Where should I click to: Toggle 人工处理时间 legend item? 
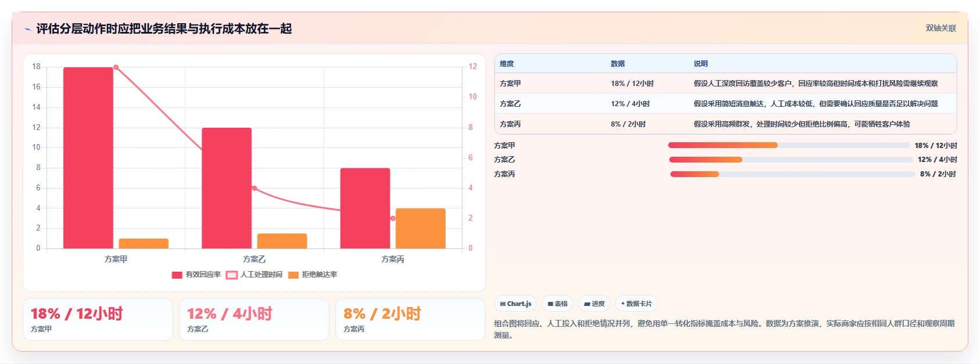(x=254, y=275)
